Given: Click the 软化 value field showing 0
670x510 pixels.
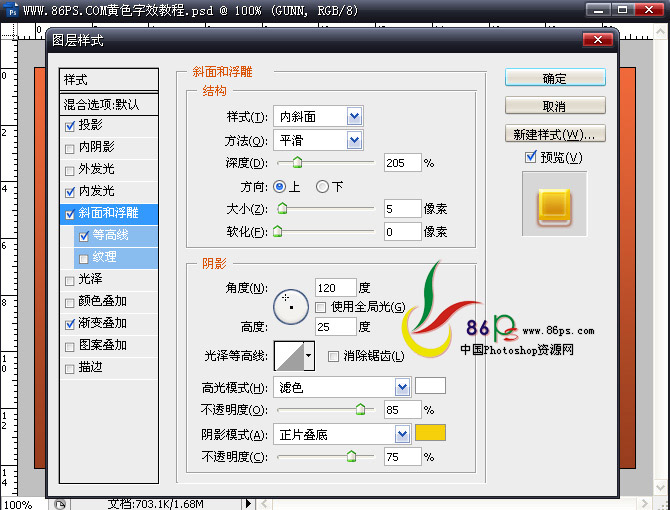Looking at the screenshot, I should pos(403,232).
